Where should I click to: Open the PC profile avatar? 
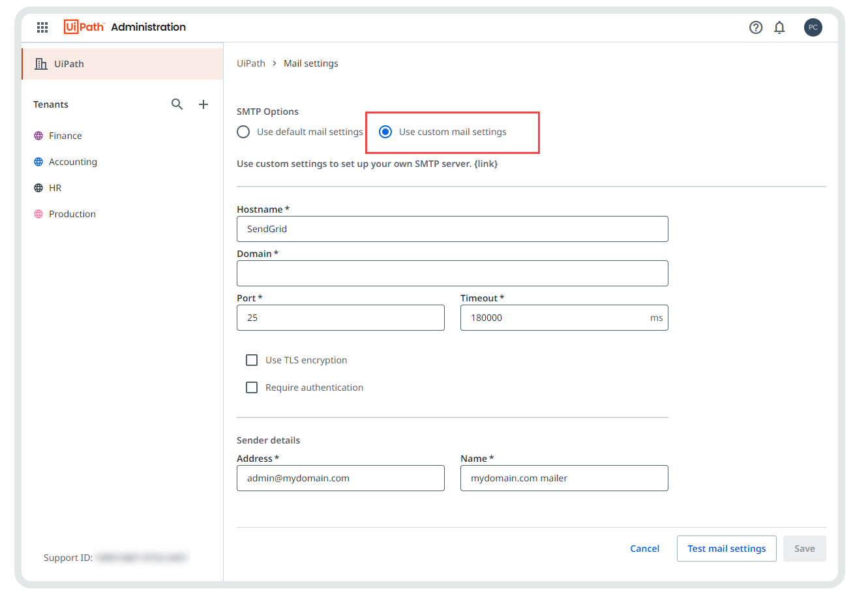tap(813, 27)
